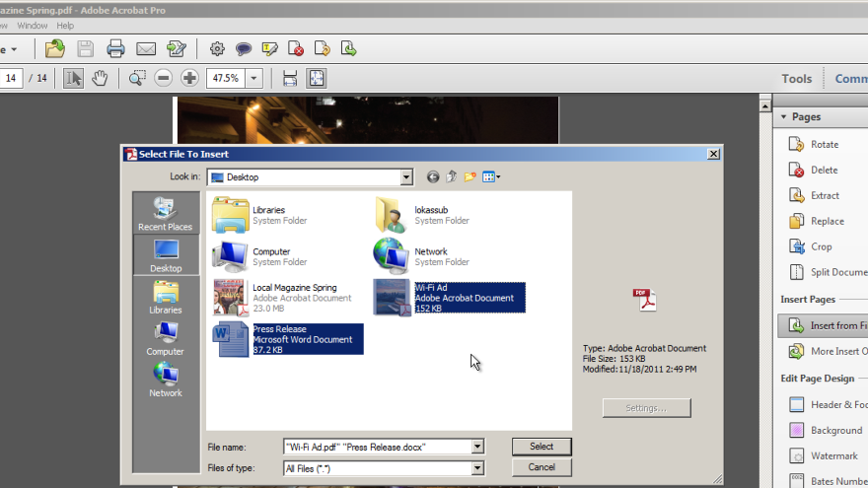This screenshot has width=868, height=488.
Task: Select the lokassub system folder
Action: [x=422, y=215]
